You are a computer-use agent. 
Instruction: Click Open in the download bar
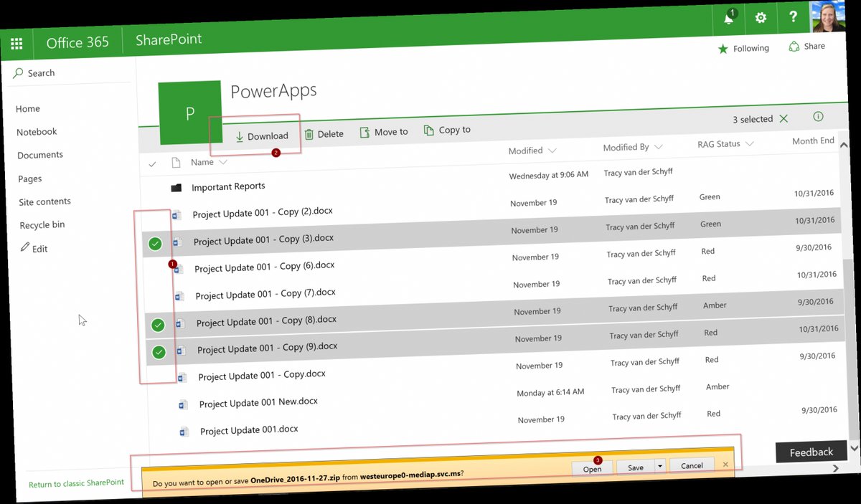(593, 469)
